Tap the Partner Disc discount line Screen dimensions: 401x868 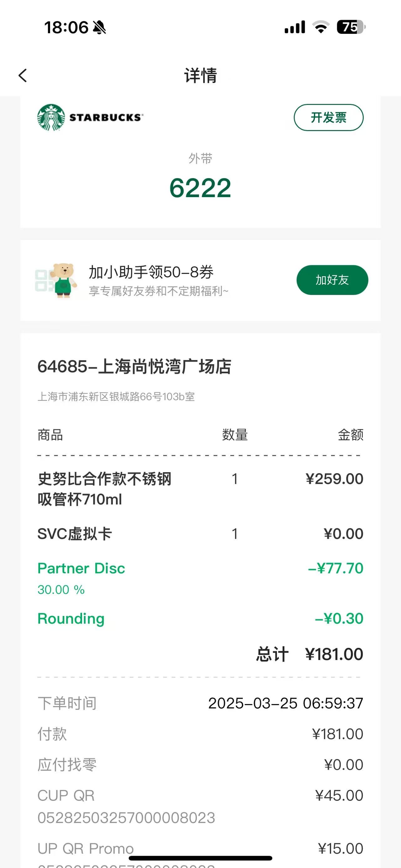click(200, 578)
